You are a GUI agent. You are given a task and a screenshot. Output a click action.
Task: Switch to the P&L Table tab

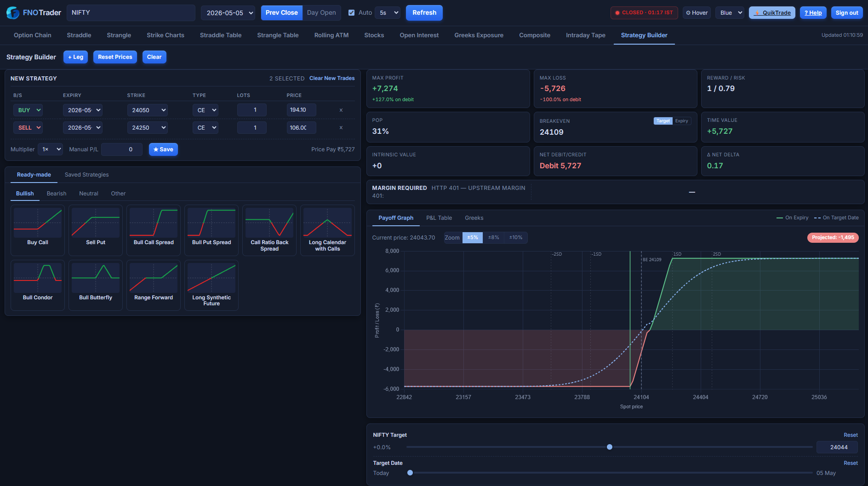439,218
